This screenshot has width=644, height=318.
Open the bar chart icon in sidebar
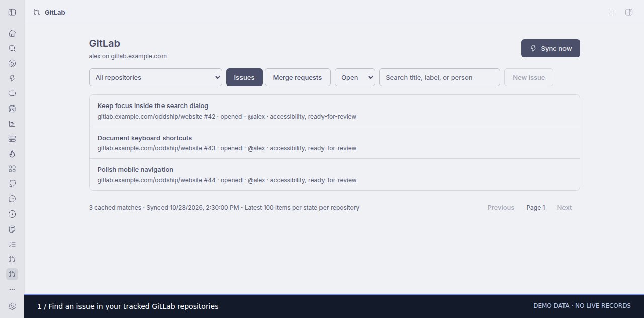coord(12,124)
